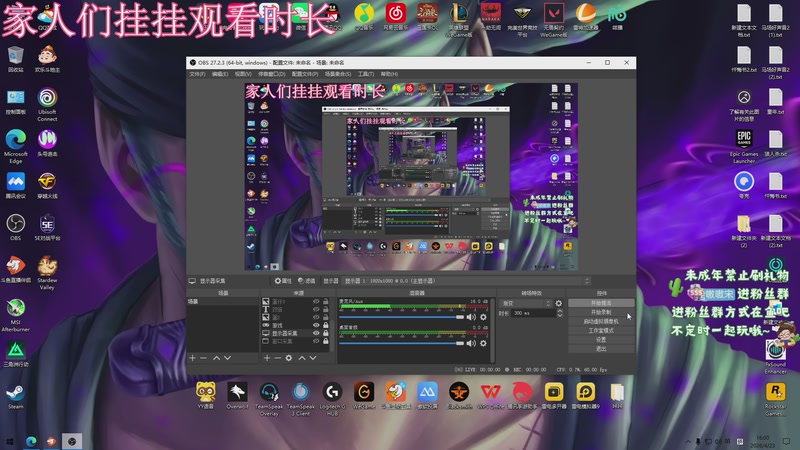Open Logitech G HUB icon
The height and width of the screenshot is (450, 800).
332,399
